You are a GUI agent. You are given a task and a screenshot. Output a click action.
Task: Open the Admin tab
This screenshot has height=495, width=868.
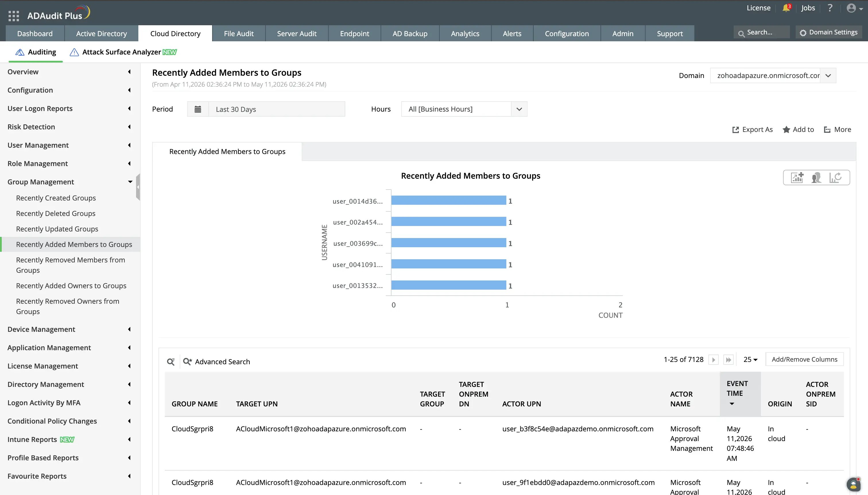tap(623, 33)
